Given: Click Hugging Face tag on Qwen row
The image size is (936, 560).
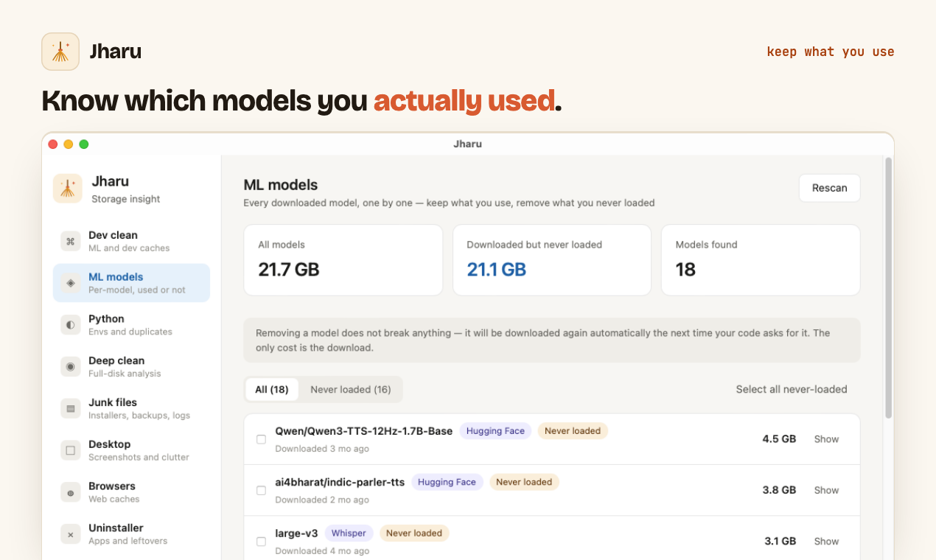Looking at the screenshot, I should 495,431.
